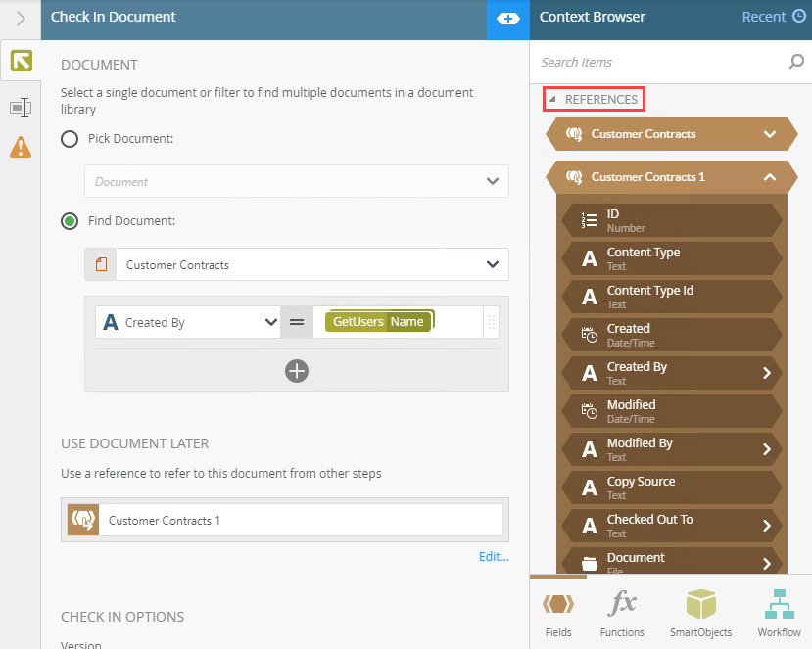Click the reference icon in Use Document Later

click(x=83, y=520)
